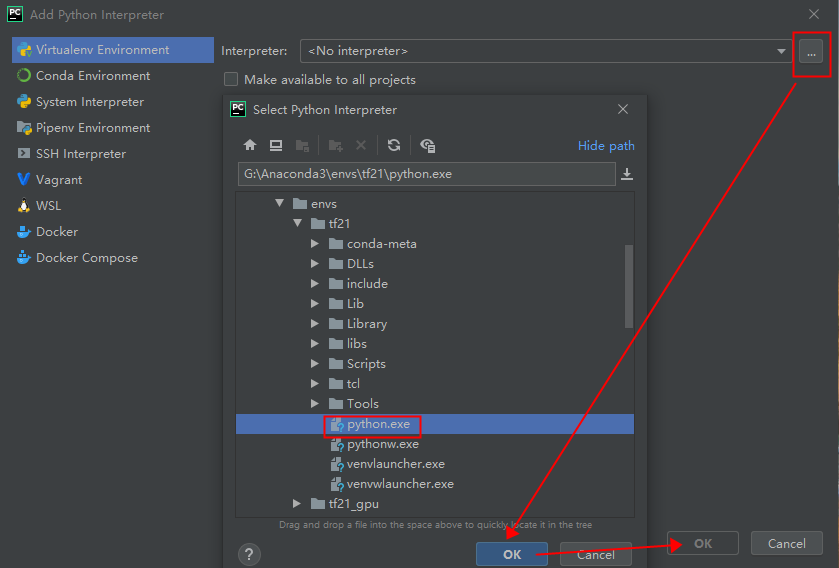Screen dimensions: 839x568
Task: Expand the Scripts folder
Action: tap(315, 364)
